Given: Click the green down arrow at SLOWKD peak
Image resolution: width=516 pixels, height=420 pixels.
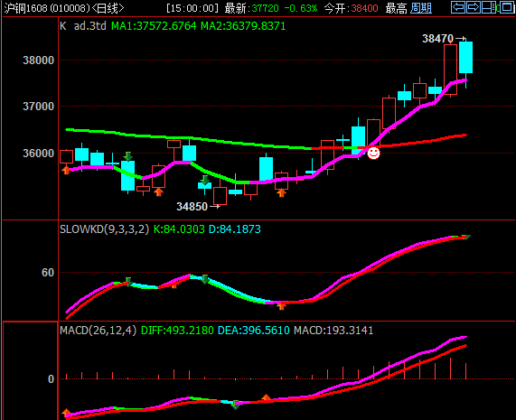Looking at the screenshot, I should pos(205,279).
